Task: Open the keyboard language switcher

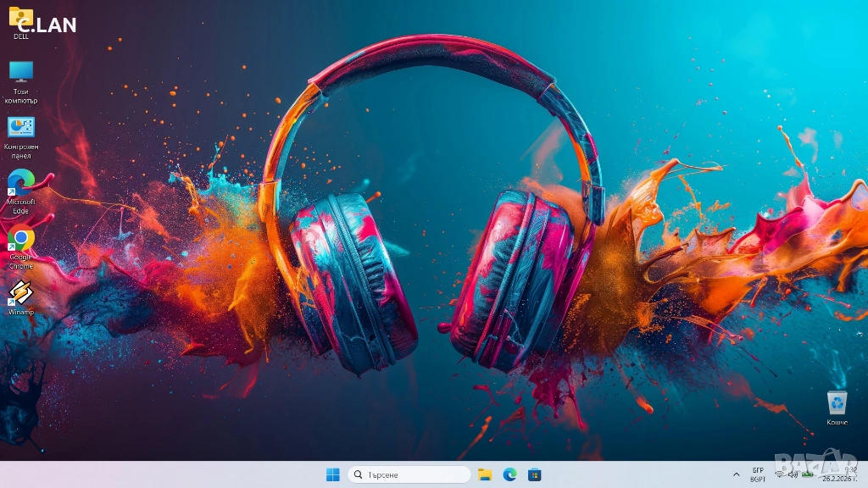Action: click(757, 474)
